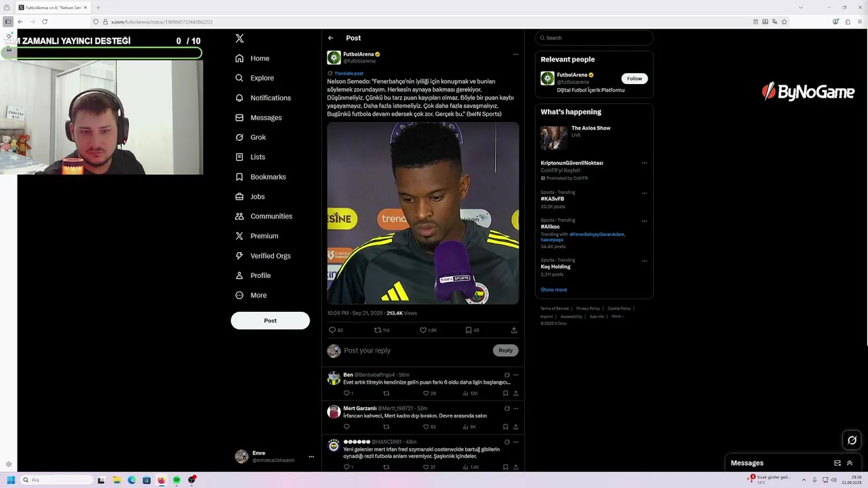Viewport: 868px width, 488px height.
Task: Open Explore from the sidebar
Action: [254, 78]
